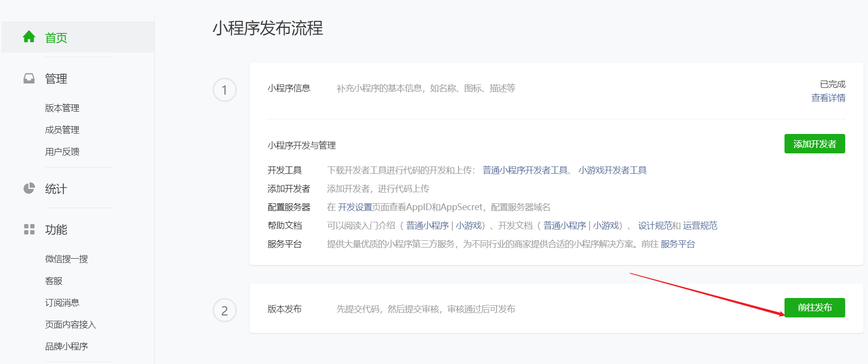Screen dimensions: 868x364
Task: Open 普通小程序 link in 开发文档
Action: coord(565,225)
